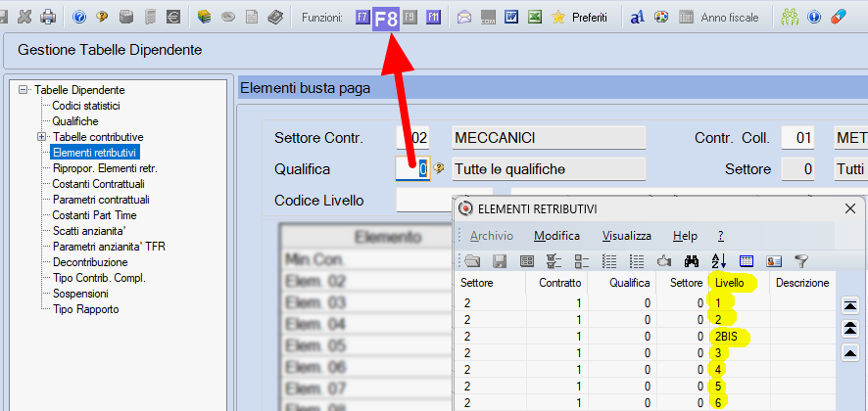Click the euro symbol icon
This screenshot has width=868, height=411.
pyautogui.click(x=172, y=18)
